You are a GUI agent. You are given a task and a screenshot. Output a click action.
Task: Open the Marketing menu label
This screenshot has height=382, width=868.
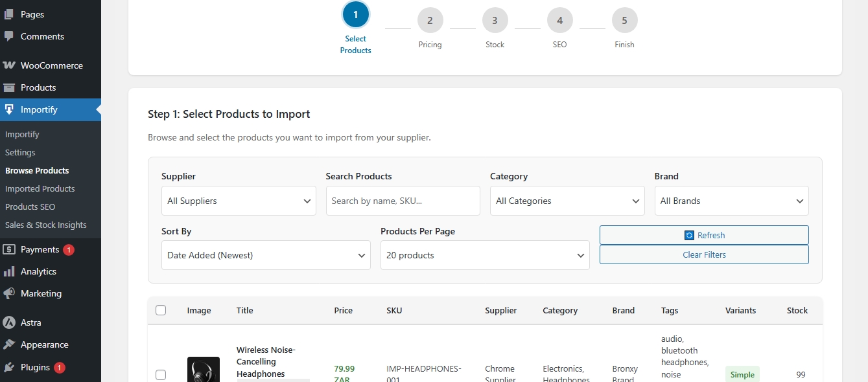pyautogui.click(x=41, y=293)
